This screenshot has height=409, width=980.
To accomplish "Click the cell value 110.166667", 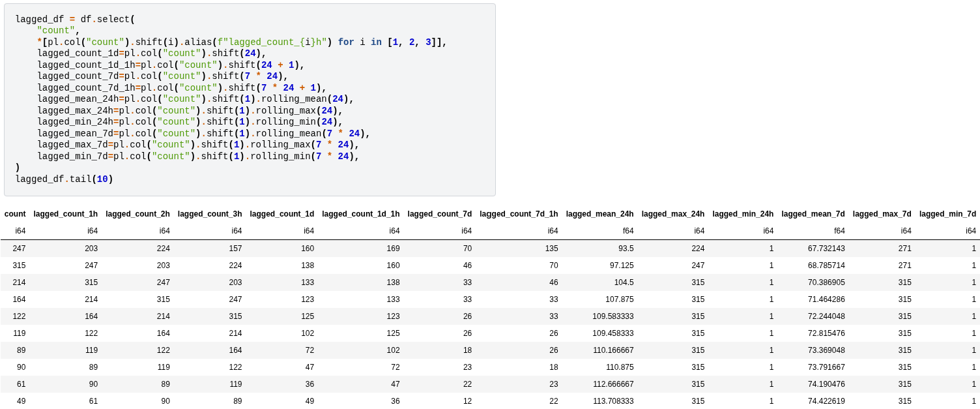I will (x=613, y=350).
